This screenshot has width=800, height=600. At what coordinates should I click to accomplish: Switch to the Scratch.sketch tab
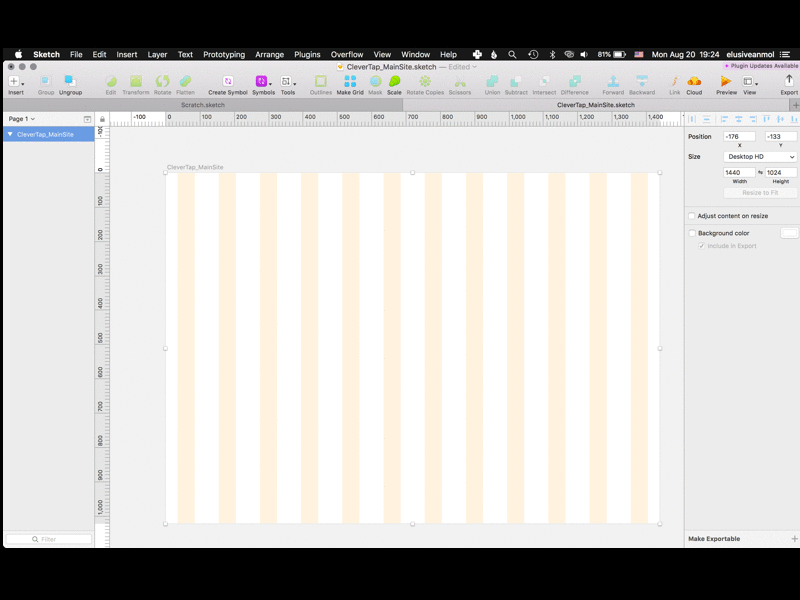pos(203,105)
